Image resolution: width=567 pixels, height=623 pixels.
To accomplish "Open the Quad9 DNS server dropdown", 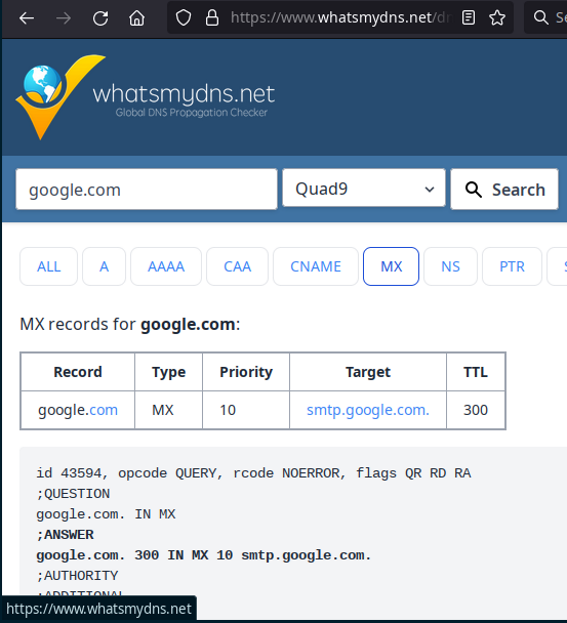I will click(x=364, y=188).
